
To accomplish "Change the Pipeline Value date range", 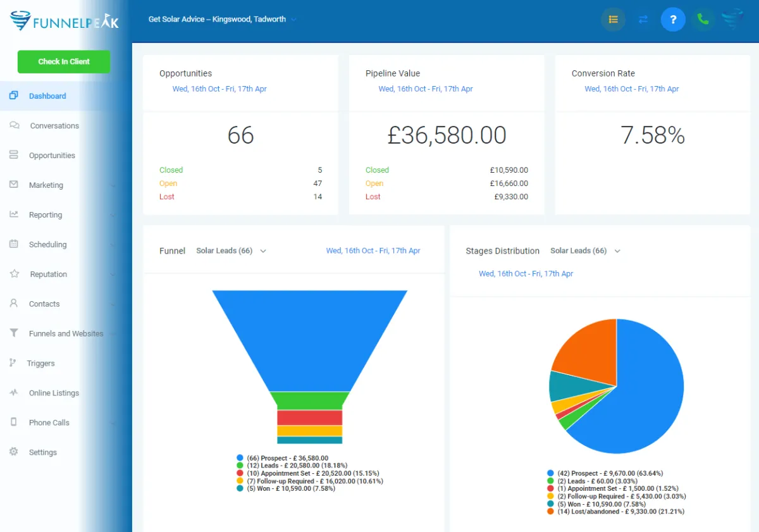I will tap(426, 89).
